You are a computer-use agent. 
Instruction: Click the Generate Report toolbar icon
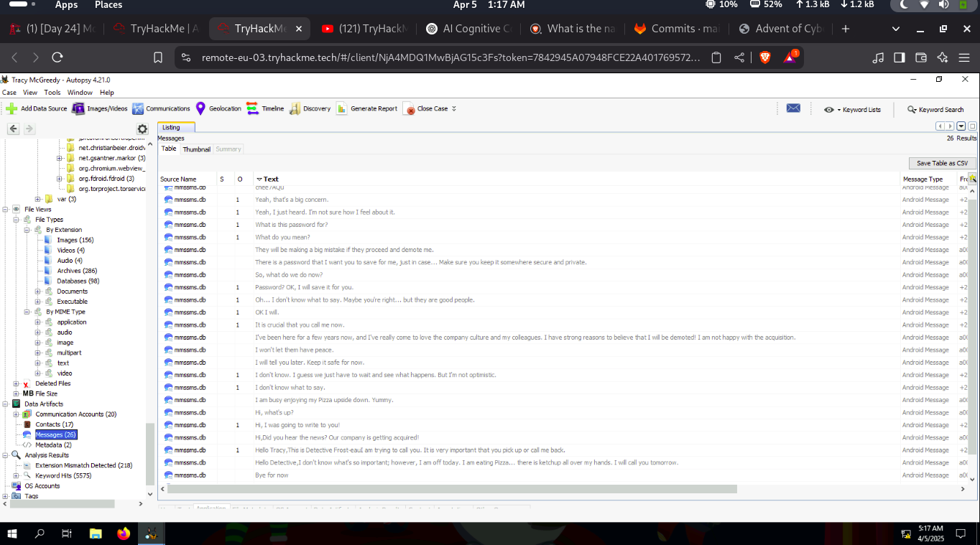click(342, 109)
